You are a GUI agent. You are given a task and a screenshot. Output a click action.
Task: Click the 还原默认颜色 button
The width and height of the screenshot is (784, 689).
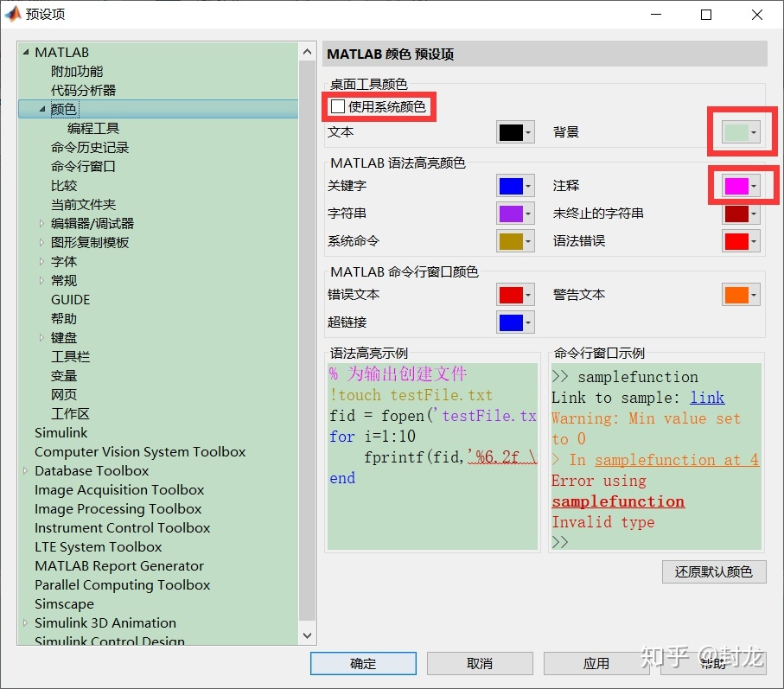pos(713,571)
